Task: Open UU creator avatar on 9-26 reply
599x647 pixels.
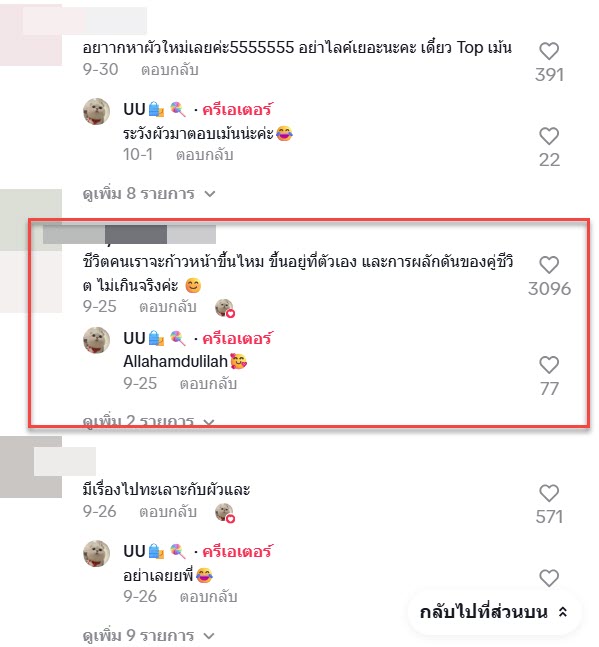Action: (97, 553)
